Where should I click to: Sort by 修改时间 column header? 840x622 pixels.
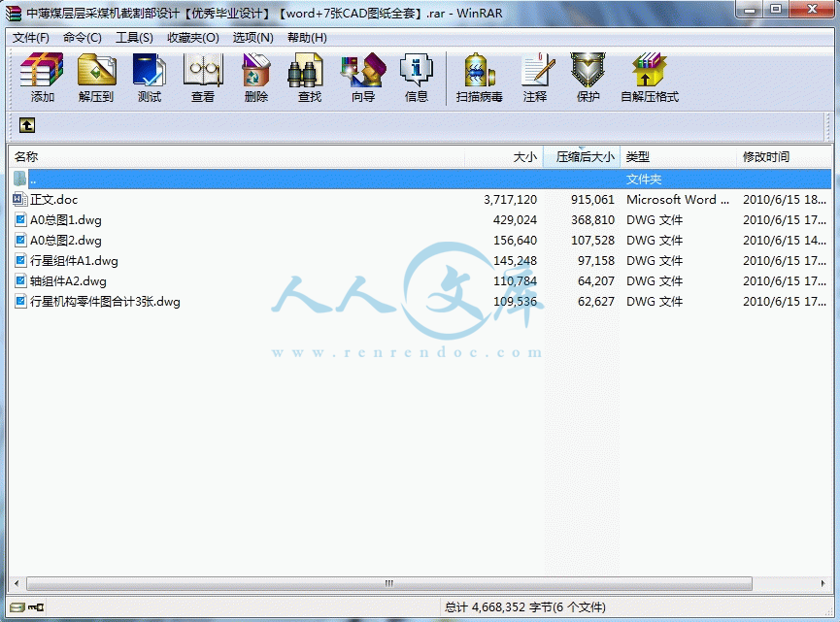click(784, 157)
